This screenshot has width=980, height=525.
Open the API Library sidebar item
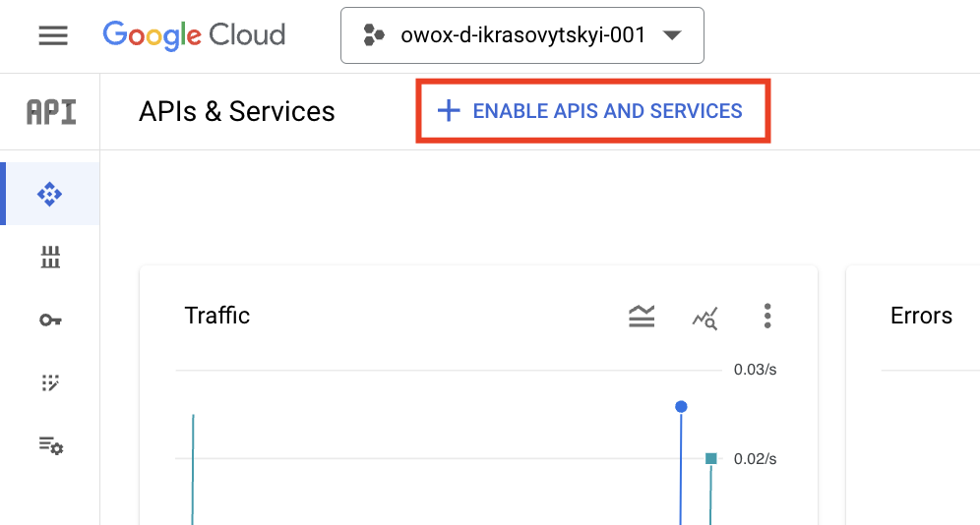coord(50,257)
